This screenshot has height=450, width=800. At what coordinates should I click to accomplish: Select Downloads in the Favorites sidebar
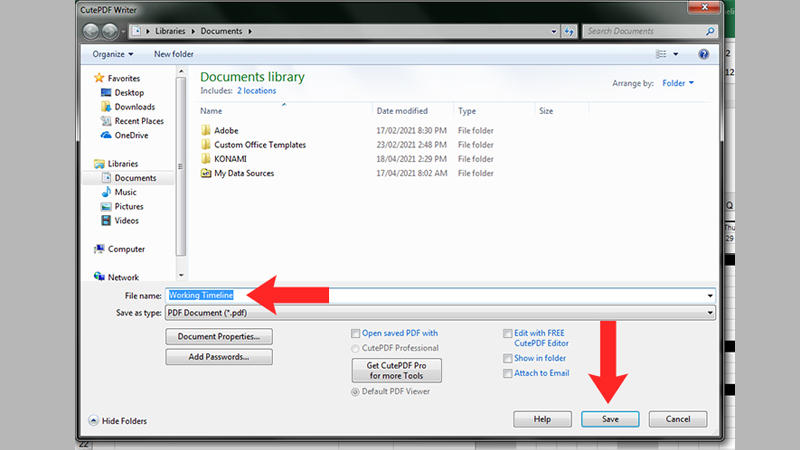tap(134, 107)
